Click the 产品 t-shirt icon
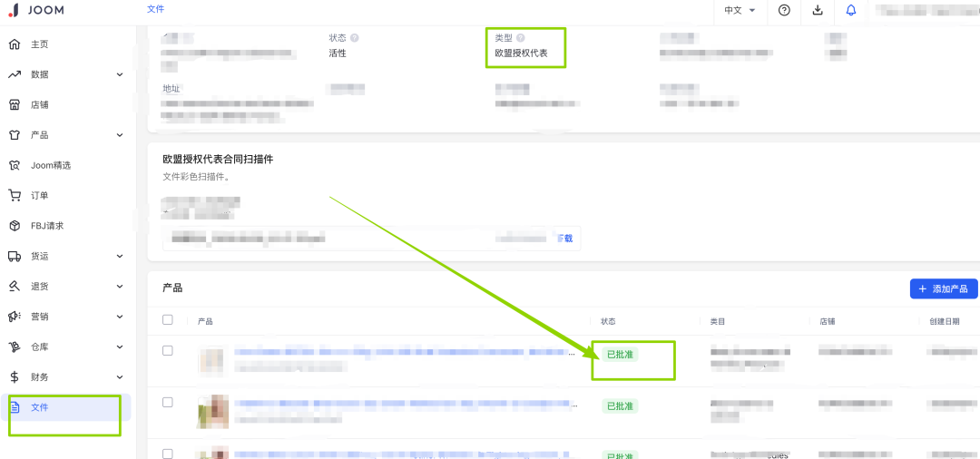 [15, 135]
